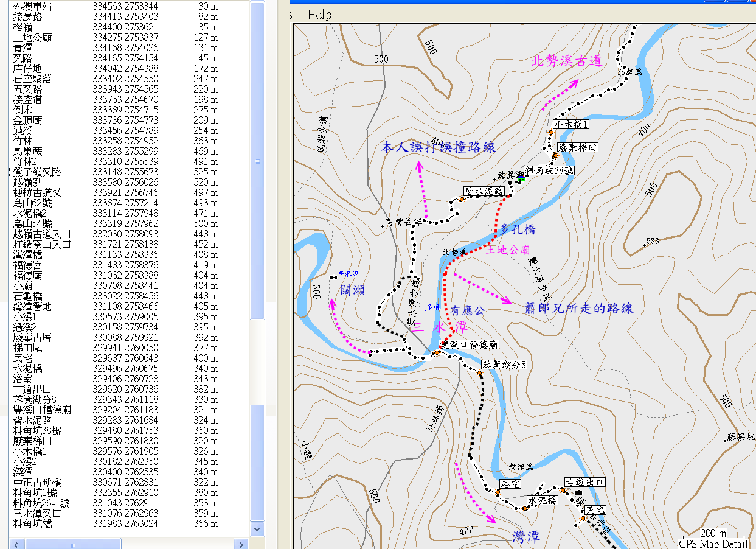Select the orange waypoint marker at 小木橋1
The width and height of the screenshot is (756, 549).
[x=551, y=131]
